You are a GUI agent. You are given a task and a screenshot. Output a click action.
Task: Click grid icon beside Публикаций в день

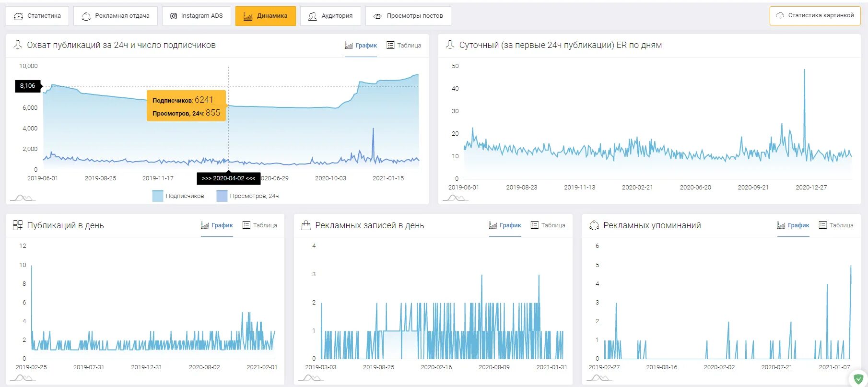(x=18, y=225)
